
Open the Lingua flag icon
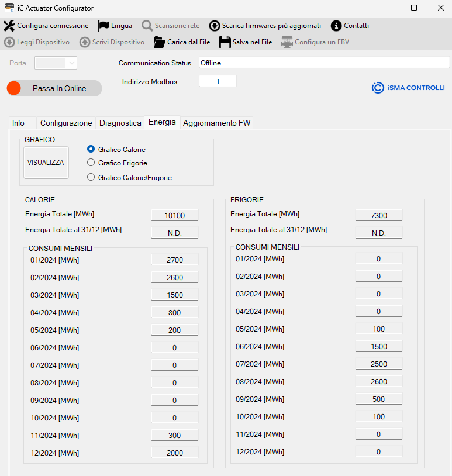103,26
